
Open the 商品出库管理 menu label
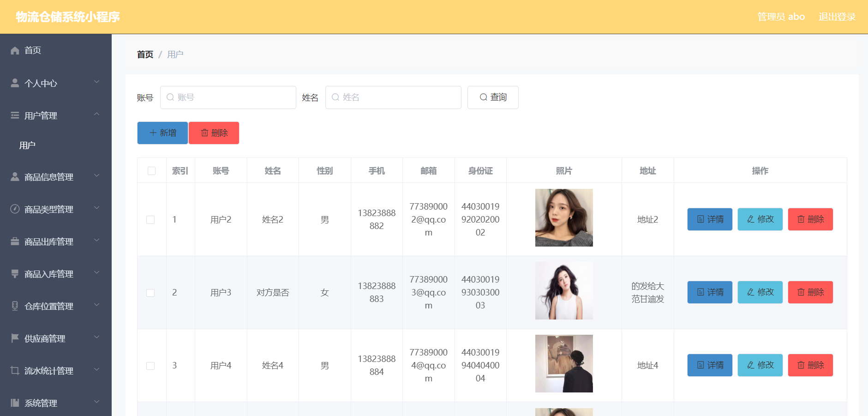tap(49, 242)
